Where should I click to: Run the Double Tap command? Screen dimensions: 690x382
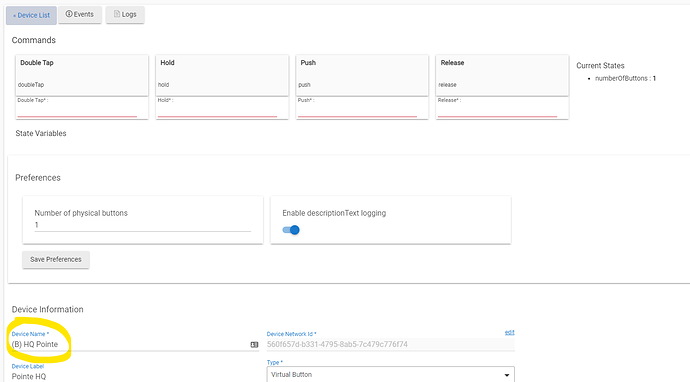82,75
